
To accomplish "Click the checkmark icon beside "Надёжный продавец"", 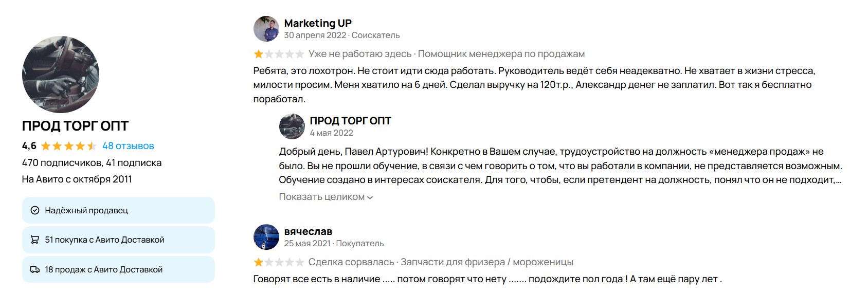I will [x=35, y=210].
